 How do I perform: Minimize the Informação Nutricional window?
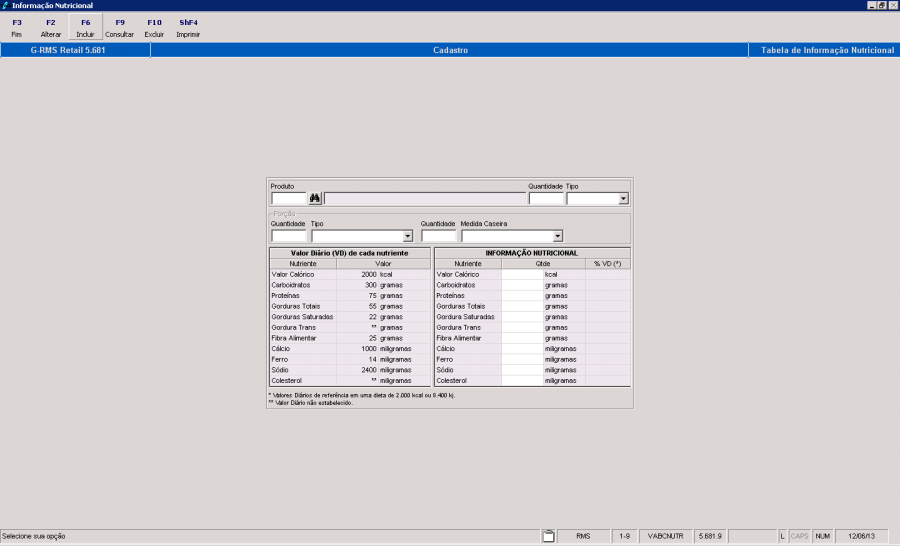click(x=871, y=5)
